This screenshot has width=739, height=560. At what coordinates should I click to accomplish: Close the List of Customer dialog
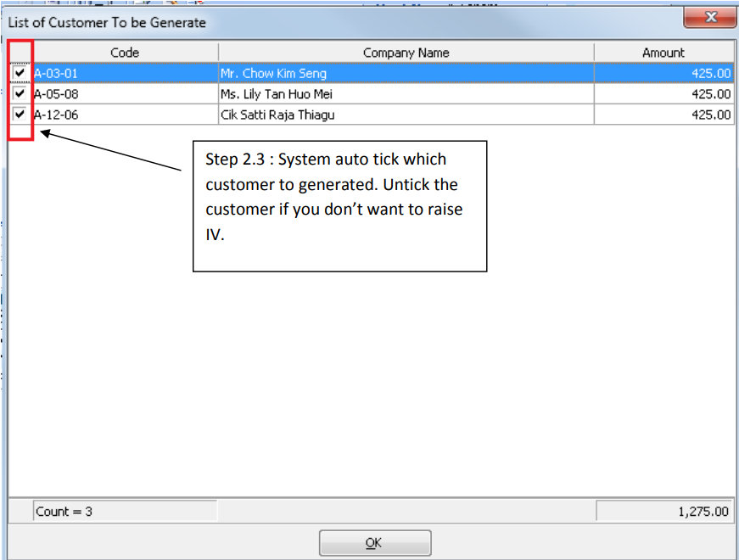[x=710, y=18]
